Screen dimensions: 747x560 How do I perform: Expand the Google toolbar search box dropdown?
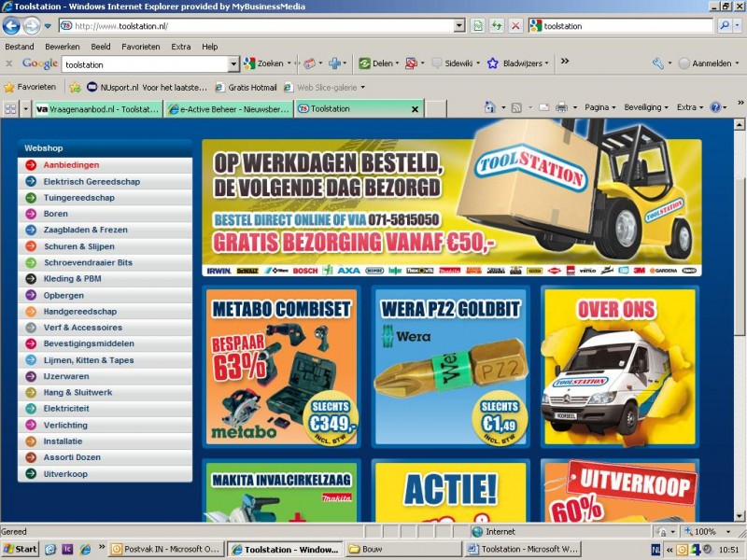[x=233, y=63]
